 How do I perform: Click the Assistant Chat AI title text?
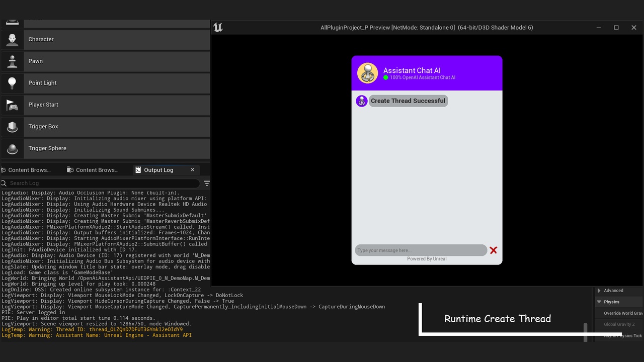point(412,71)
